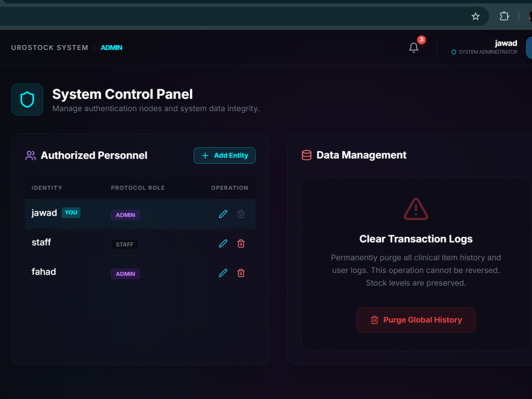532x399 pixels.
Task: Edit jawad's account with the pencil icon
Action: (x=223, y=214)
